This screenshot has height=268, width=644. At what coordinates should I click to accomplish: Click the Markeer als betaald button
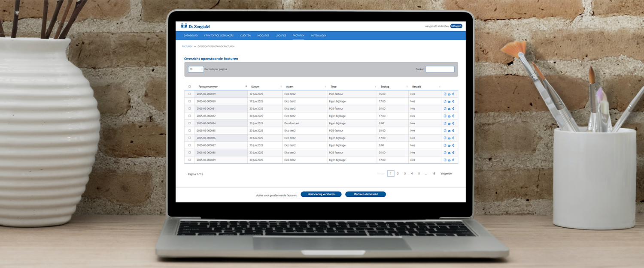pyautogui.click(x=365, y=194)
